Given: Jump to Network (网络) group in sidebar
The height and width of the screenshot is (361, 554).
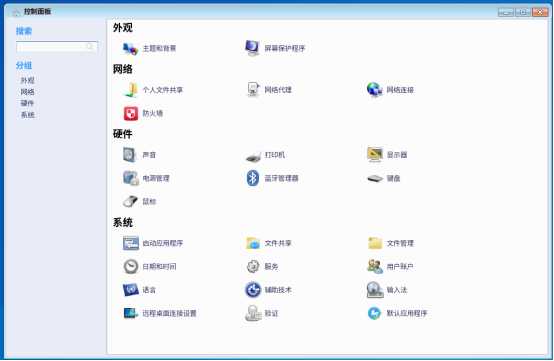Looking at the screenshot, I should tap(28, 92).
